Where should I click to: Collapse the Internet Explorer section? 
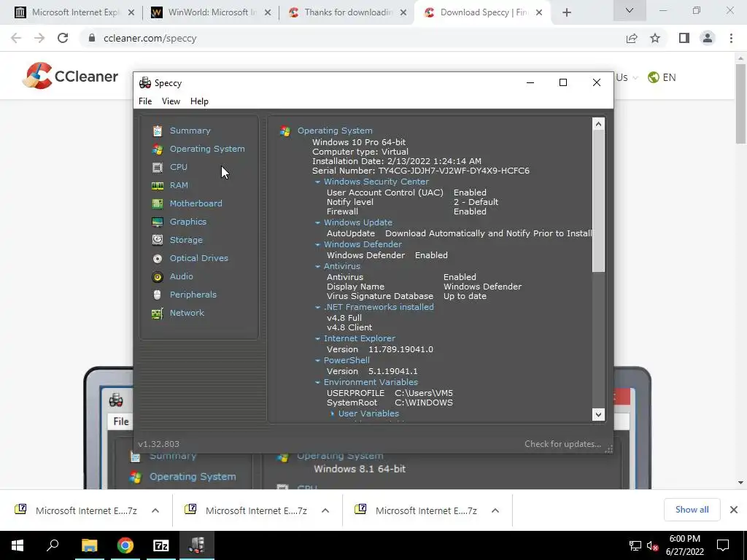[x=317, y=339]
